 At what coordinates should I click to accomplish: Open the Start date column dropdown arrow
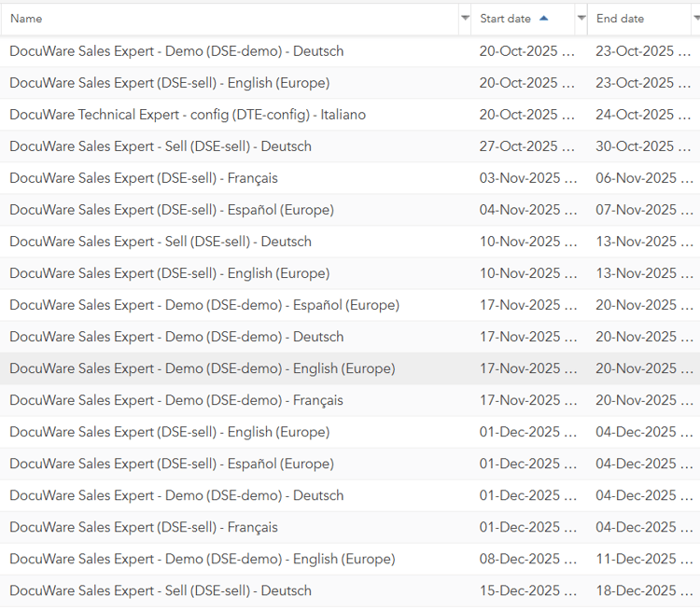[x=581, y=19]
